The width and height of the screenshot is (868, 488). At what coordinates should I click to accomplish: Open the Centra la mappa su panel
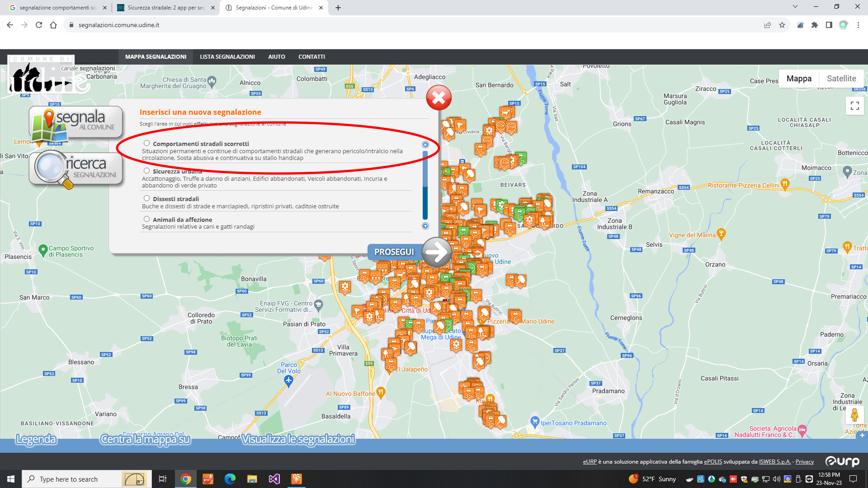(145, 439)
